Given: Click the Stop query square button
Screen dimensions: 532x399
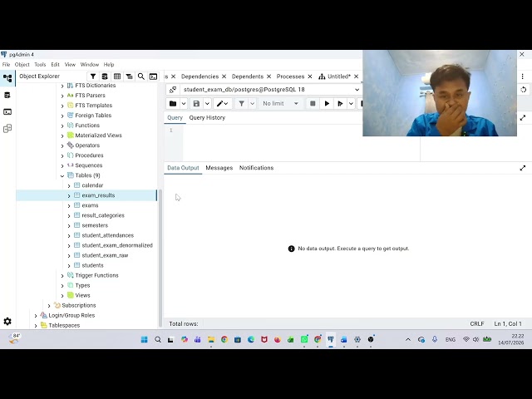Looking at the screenshot, I should coord(313,103).
